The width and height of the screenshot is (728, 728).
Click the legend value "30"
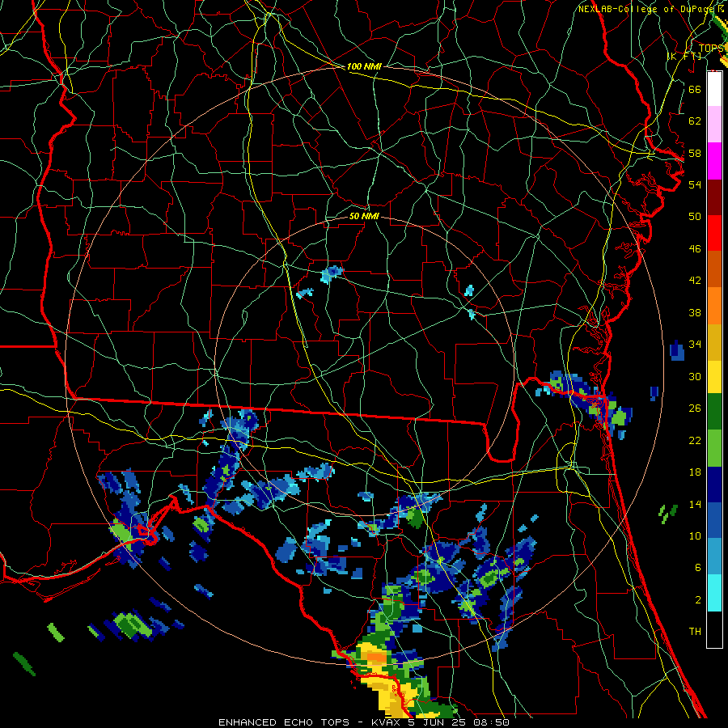pos(695,376)
